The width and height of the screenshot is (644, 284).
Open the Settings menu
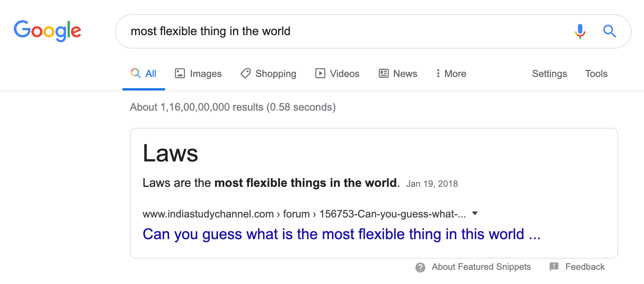point(549,74)
